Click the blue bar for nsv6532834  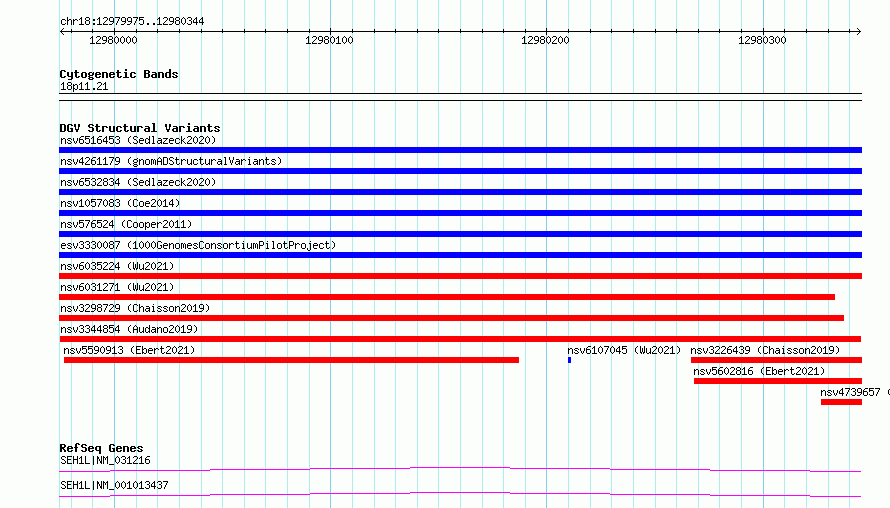coord(460,192)
